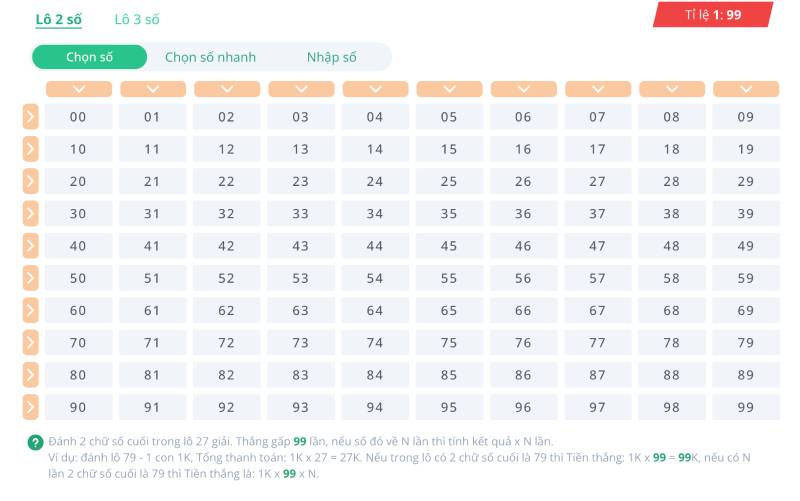The image size is (800, 501).
Task: Click the red Tỉ lệ 1:99 badge
Action: point(713,15)
